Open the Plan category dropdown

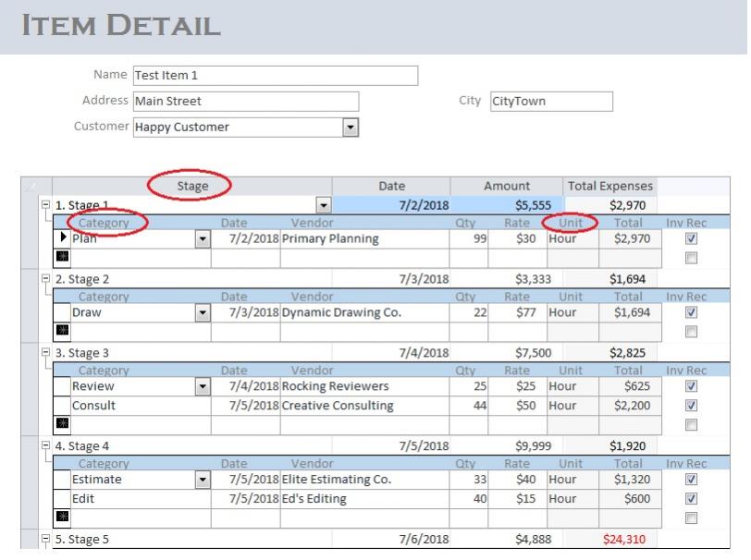(x=203, y=238)
